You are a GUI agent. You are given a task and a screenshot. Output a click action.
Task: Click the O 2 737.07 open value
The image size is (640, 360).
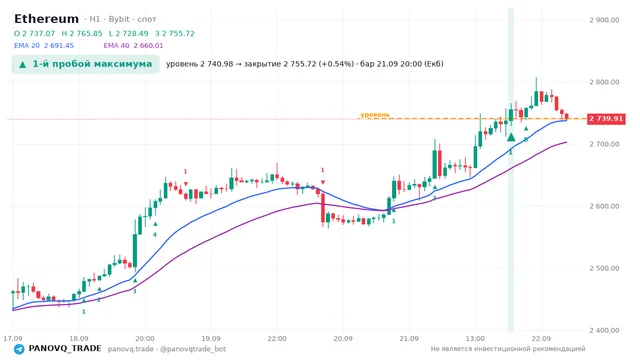click(x=34, y=33)
